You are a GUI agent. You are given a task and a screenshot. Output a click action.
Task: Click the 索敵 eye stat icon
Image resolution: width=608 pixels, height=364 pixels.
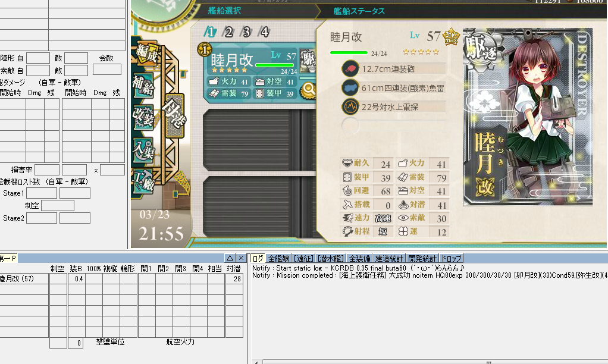click(403, 218)
